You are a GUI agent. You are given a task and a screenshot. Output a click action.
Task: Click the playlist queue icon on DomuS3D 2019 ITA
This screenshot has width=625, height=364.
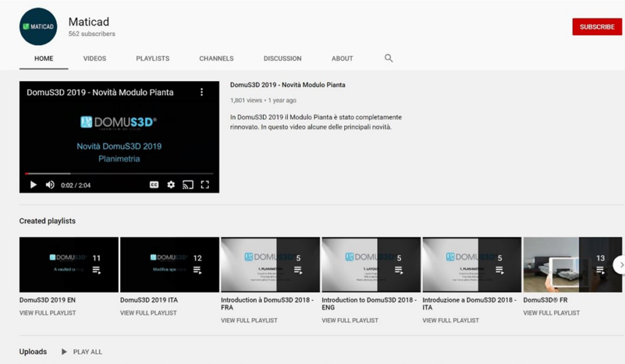tap(197, 271)
